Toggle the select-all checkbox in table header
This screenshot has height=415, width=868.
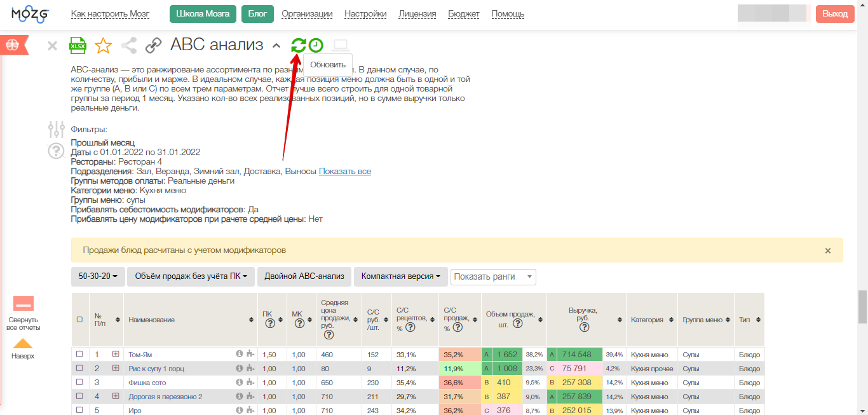tap(79, 320)
